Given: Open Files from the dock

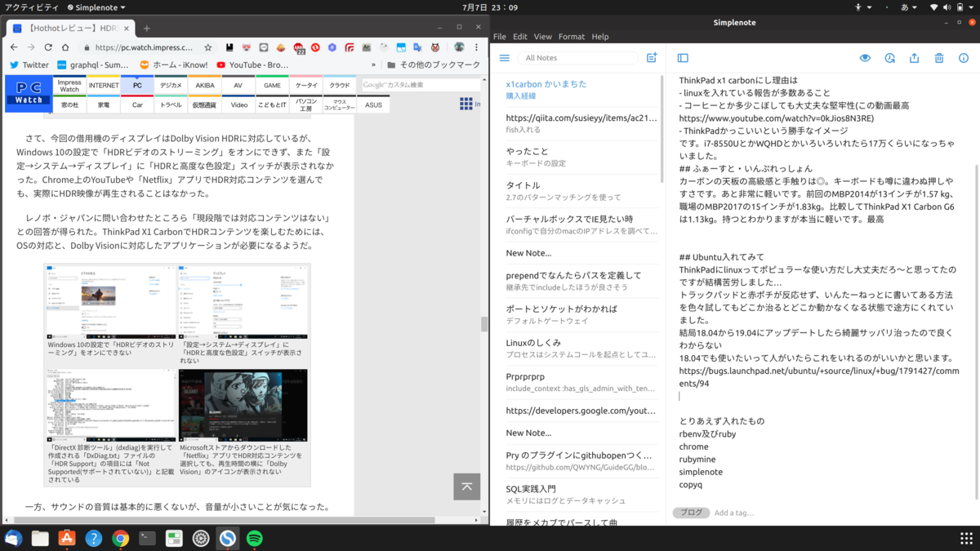Looking at the screenshot, I should [40, 538].
